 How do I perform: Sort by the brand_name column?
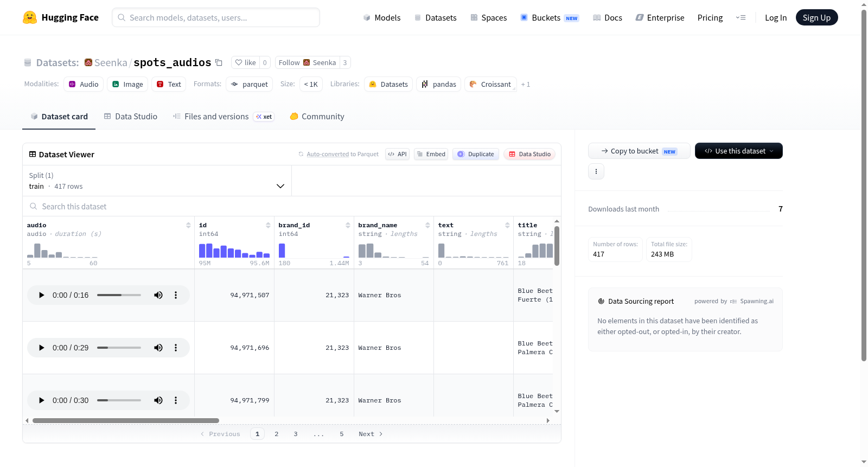(427, 225)
